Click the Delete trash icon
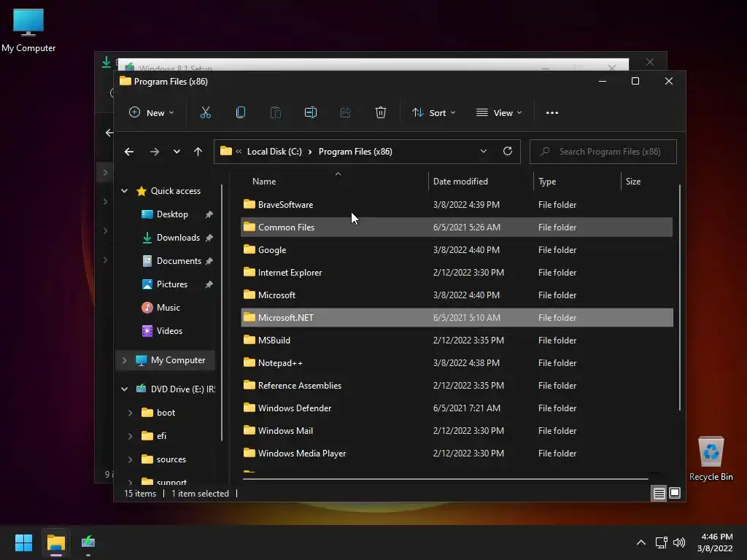 (380, 113)
